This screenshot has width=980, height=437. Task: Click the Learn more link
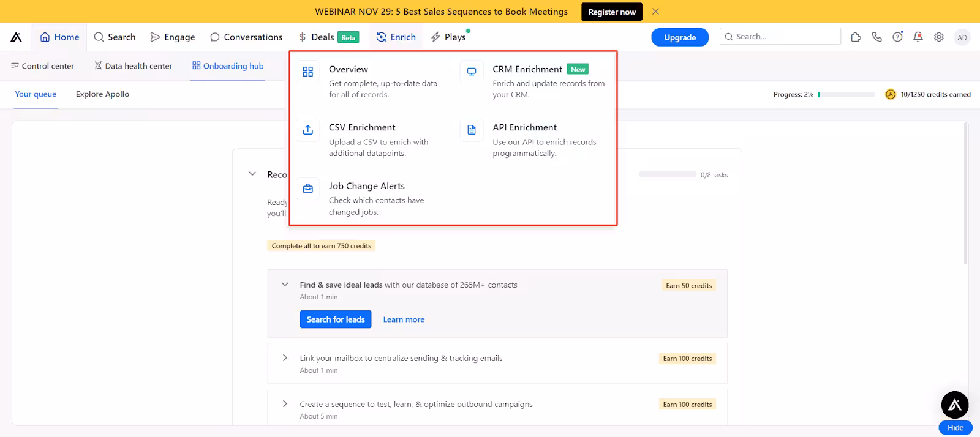404,319
